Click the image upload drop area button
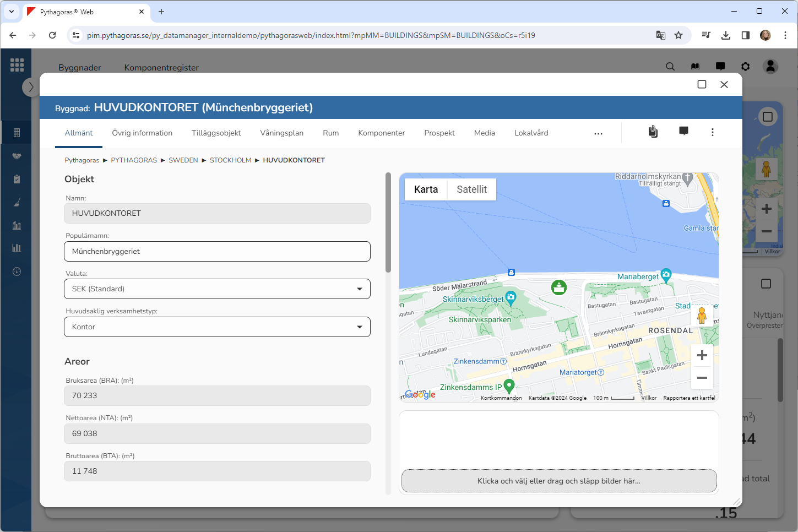 (558, 481)
